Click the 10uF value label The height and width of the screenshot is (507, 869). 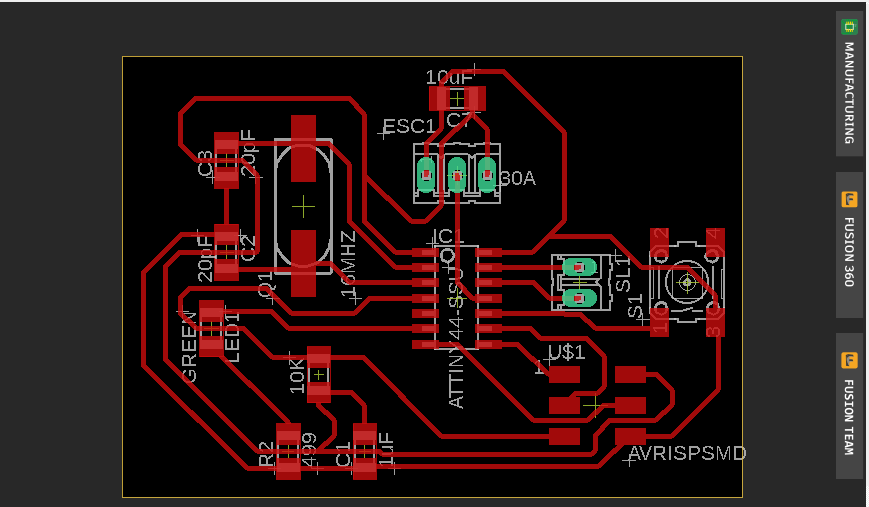(449, 77)
